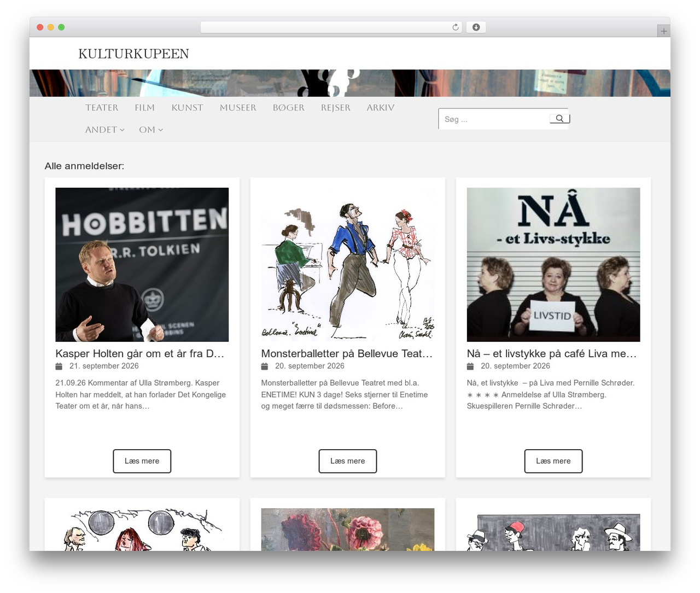Open the Bellevue ballet drawing thumbnail
The height and width of the screenshot is (593, 700).
coord(348,265)
